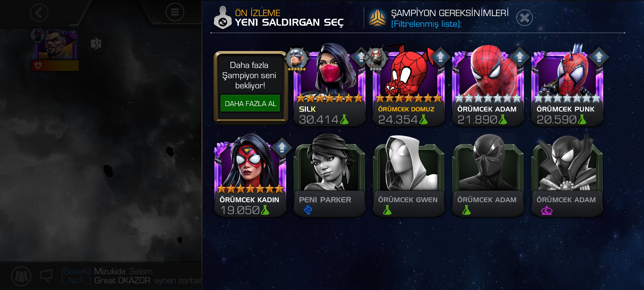The image size is (644, 290).
Task: Open the alliance members chat icon
Action: coord(21,276)
